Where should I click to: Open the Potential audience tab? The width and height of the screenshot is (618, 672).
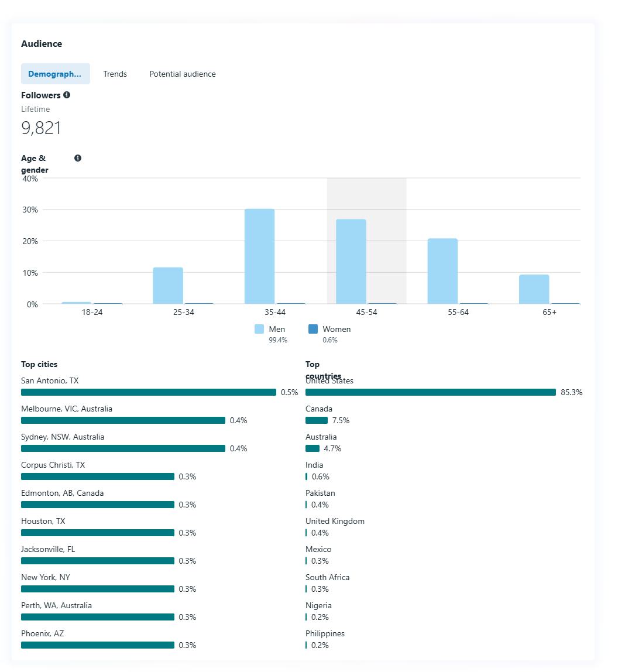(x=183, y=74)
